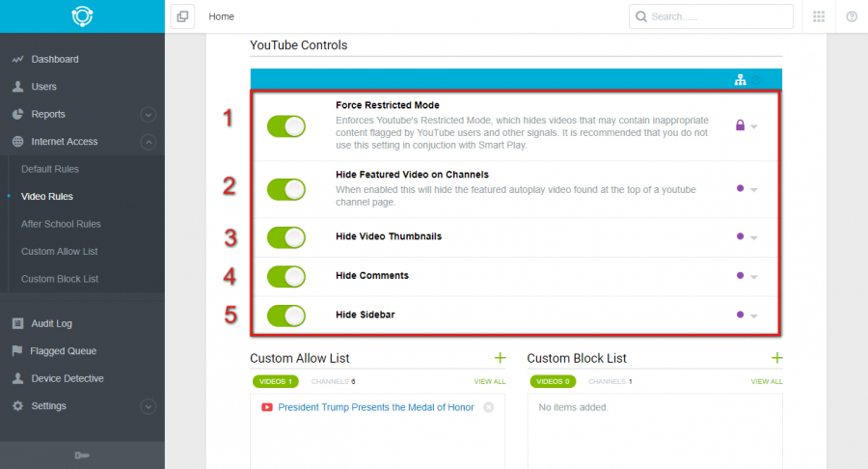868x469 pixels.
Task: Add item with Custom Block List plus icon
Action: click(x=777, y=358)
